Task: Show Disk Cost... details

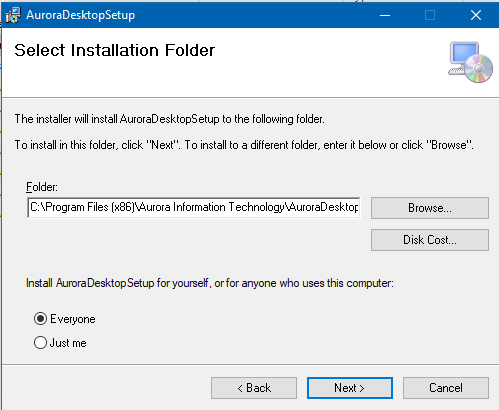Action: 430,240
